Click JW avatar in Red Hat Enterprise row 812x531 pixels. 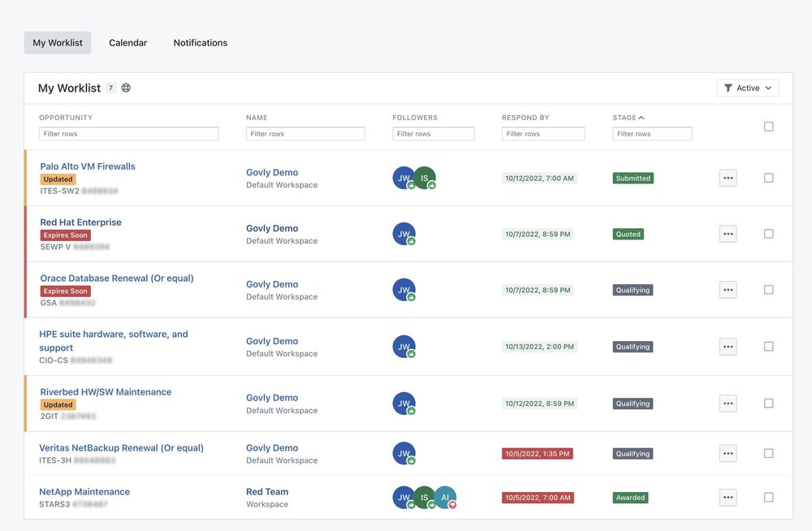[404, 234]
